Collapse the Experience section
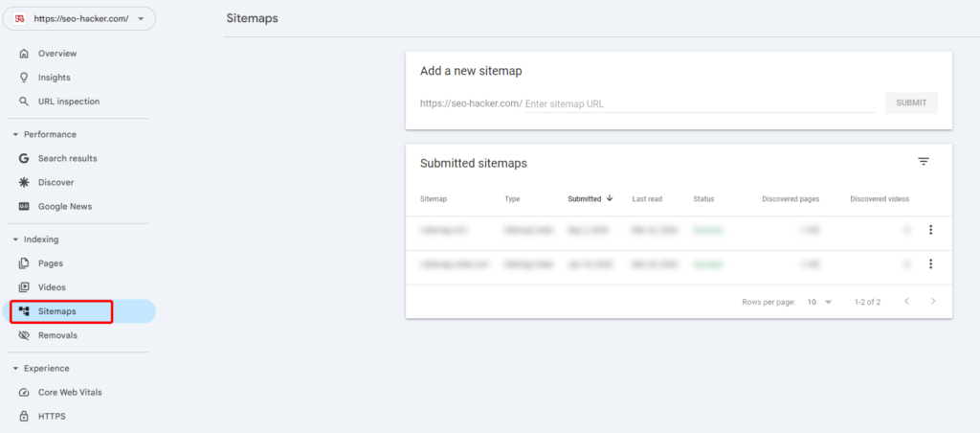Viewport: 980px width, 433px height. click(15, 369)
